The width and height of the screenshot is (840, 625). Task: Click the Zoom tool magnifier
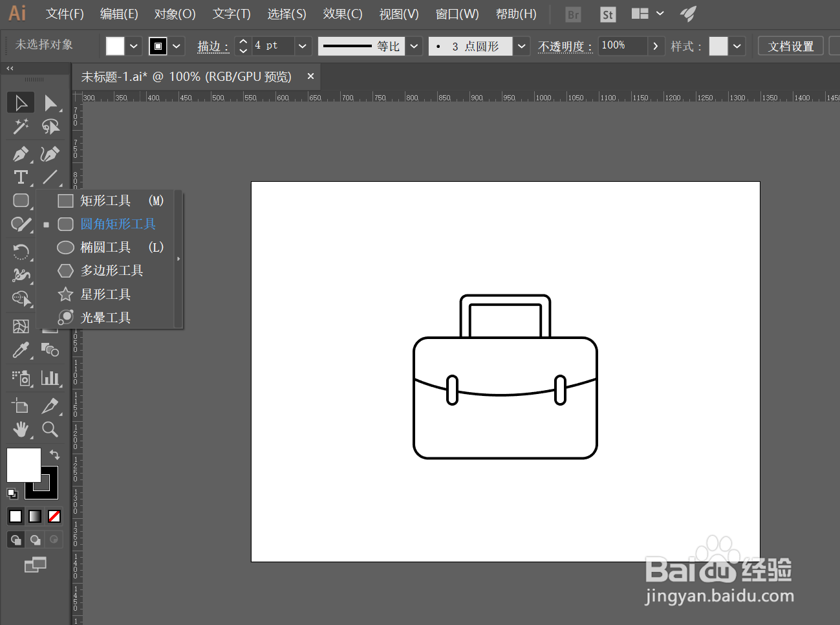click(50, 429)
